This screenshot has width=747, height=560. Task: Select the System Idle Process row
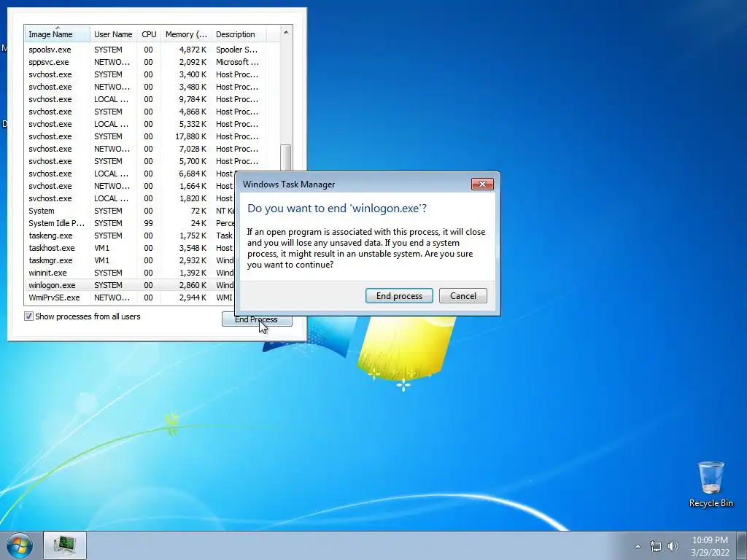tap(129, 223)
